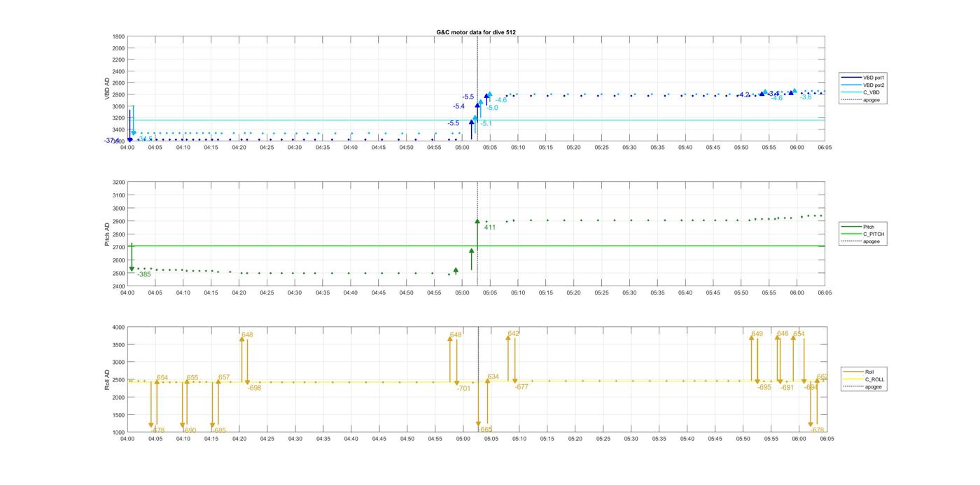Click the '-690' roll move label
This screenshot has width=980, height=485.
tap(190, 431)
